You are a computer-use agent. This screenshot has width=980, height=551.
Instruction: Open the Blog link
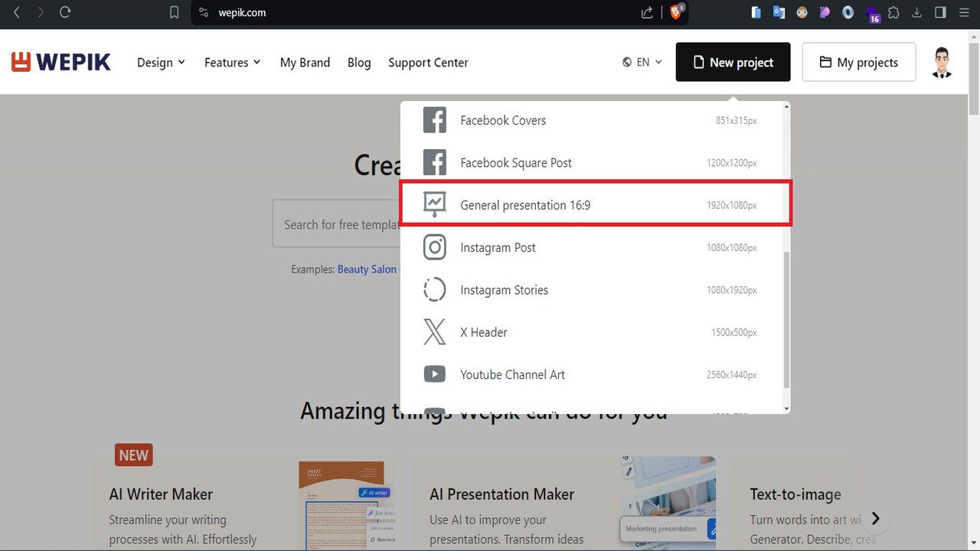tap(359, 62)
